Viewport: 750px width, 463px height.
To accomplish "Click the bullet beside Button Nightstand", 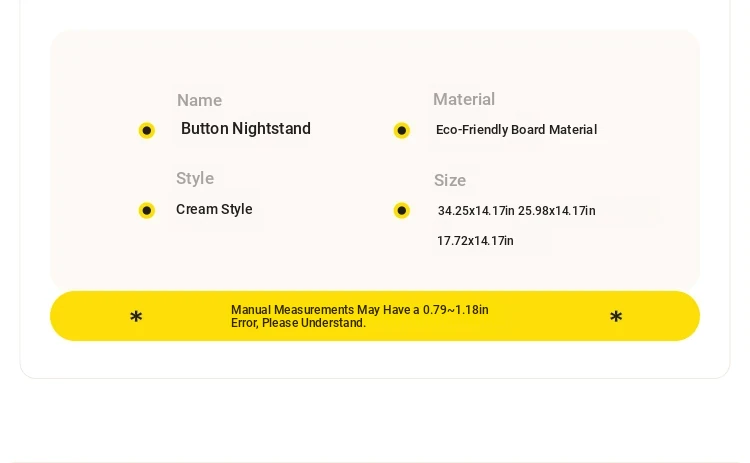I will (147, 130).
